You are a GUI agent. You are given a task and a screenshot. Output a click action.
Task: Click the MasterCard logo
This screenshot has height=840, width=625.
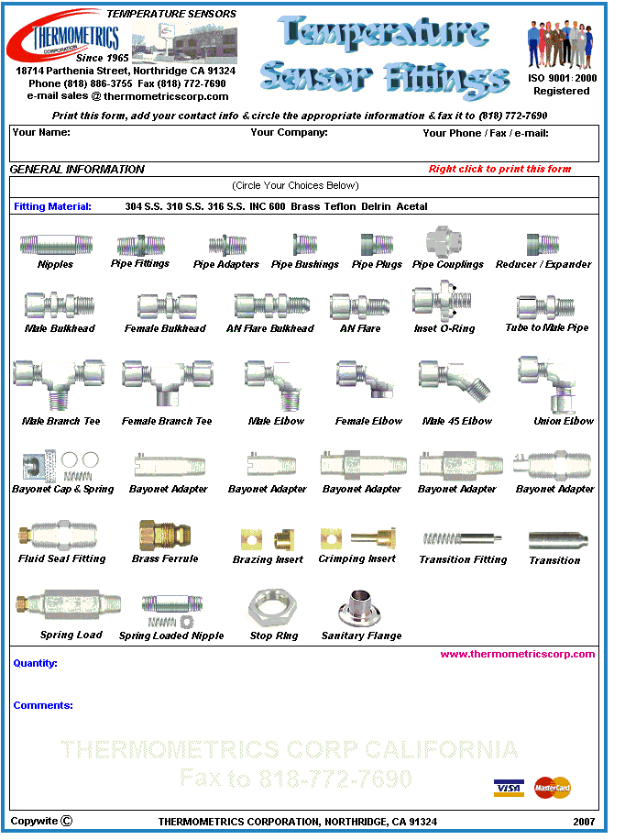click(x=553, y=787)
